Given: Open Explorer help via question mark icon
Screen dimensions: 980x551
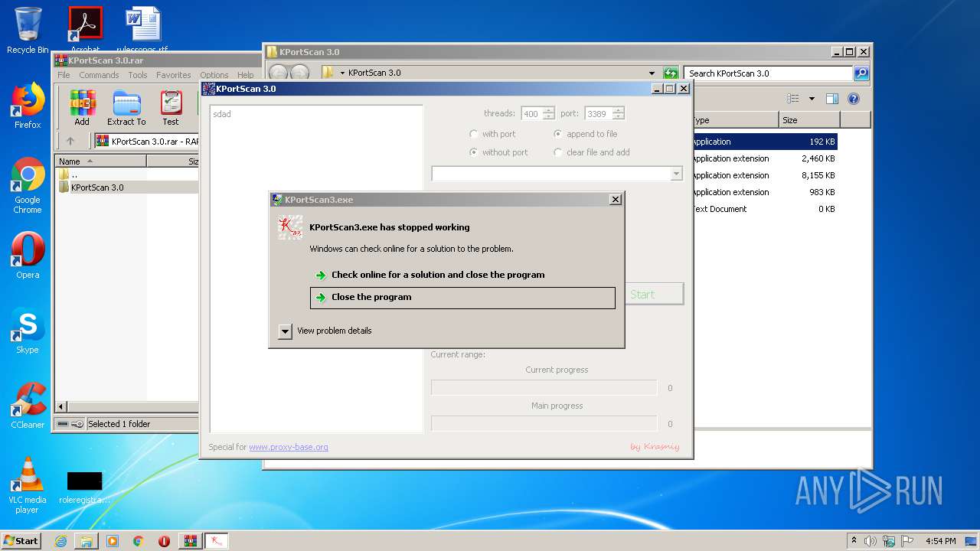Looking at the screenshot, I should click(x=854, y=99).
